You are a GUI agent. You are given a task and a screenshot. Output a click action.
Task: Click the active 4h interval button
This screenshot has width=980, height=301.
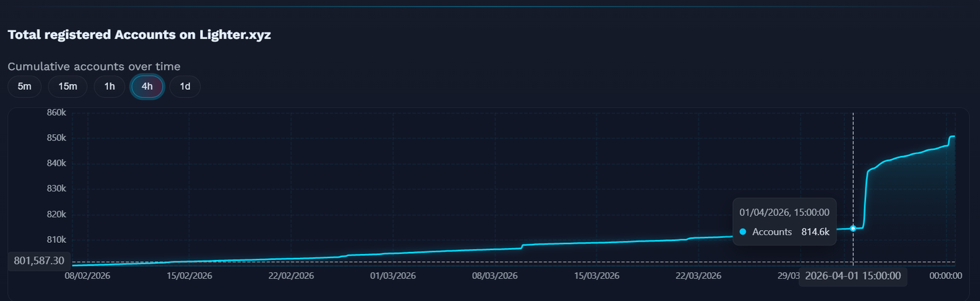coord(147,86)
